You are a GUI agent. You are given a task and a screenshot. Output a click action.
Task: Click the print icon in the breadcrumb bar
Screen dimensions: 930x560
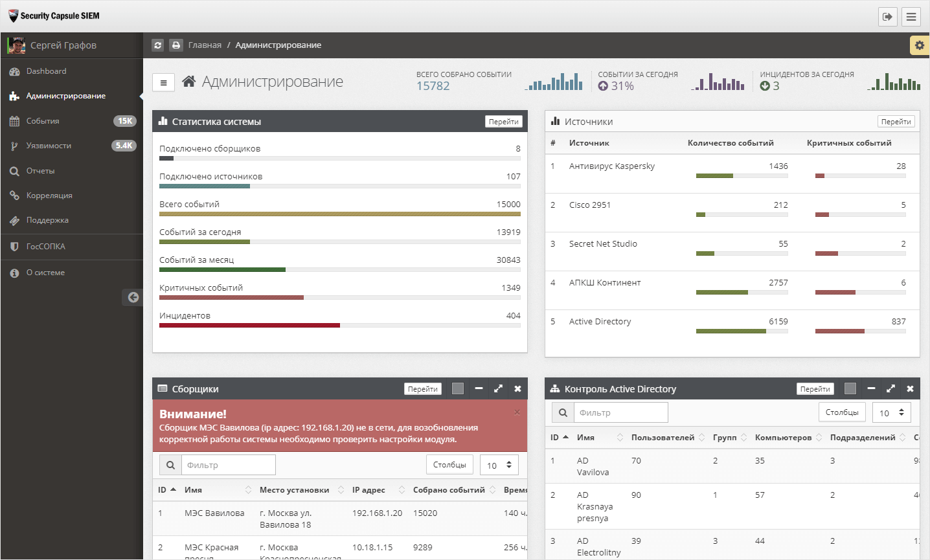coord(176,45)
